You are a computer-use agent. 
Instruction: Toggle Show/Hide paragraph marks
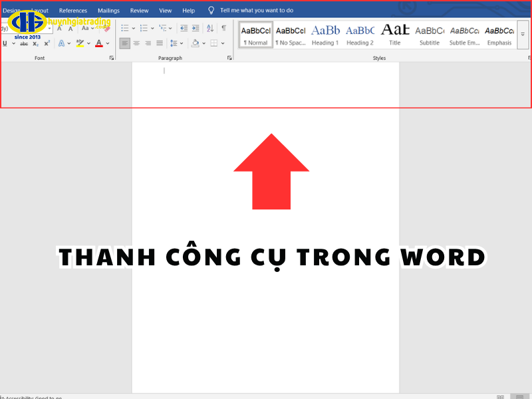223,28
